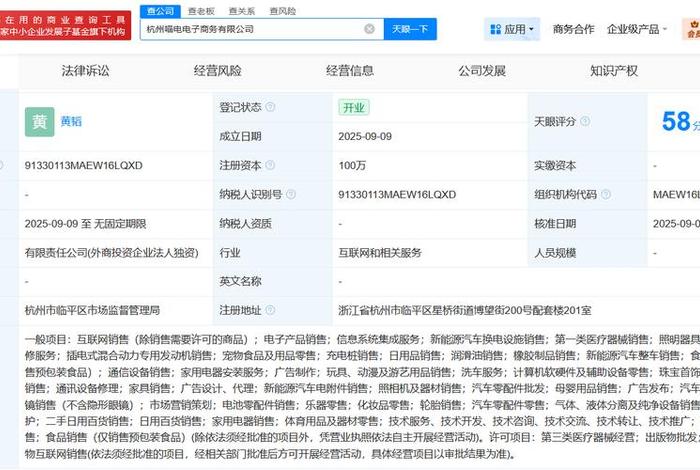Viewport: 700px width, 470px height.
Task: Switch to the 查风险 search tab
Action: [283, 11]
